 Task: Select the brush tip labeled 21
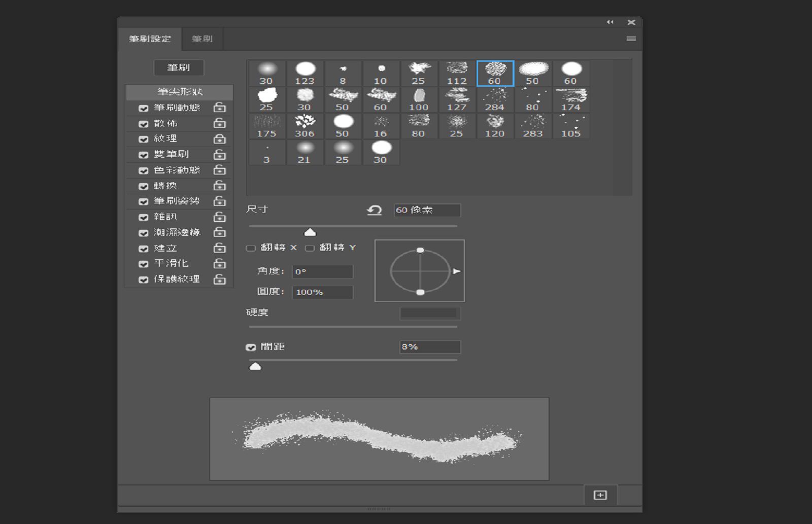305,153
